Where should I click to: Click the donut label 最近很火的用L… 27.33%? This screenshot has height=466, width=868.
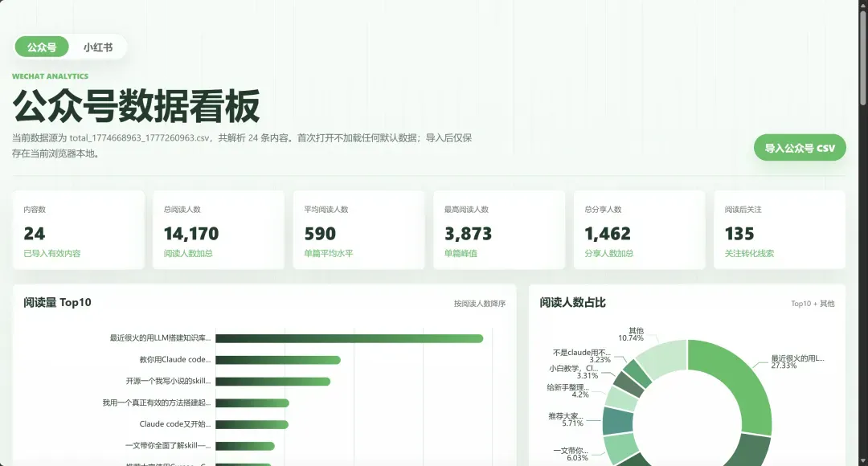[798, 362]
